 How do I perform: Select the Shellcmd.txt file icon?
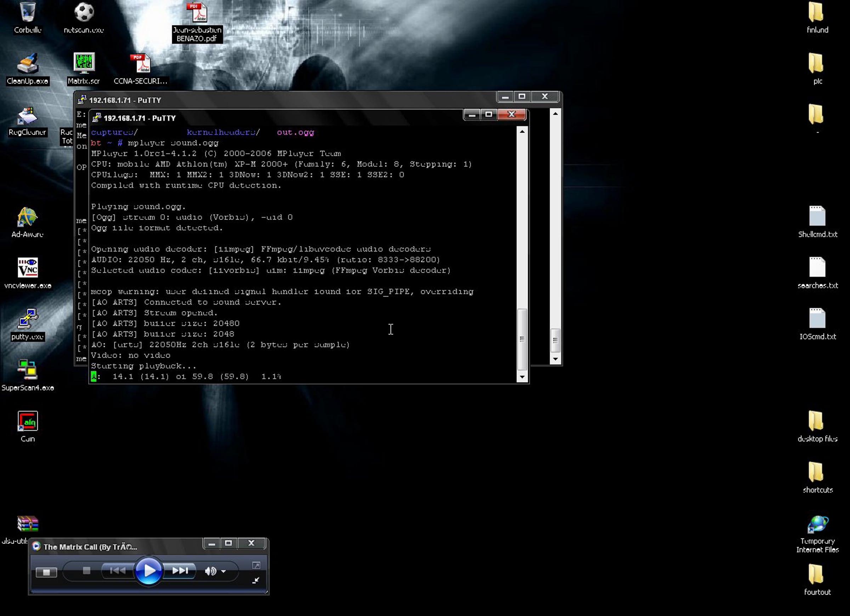pos(817,217)
